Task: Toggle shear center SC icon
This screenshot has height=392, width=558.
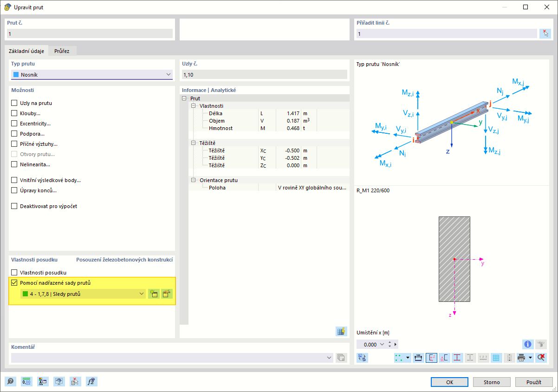Action: 444,358
